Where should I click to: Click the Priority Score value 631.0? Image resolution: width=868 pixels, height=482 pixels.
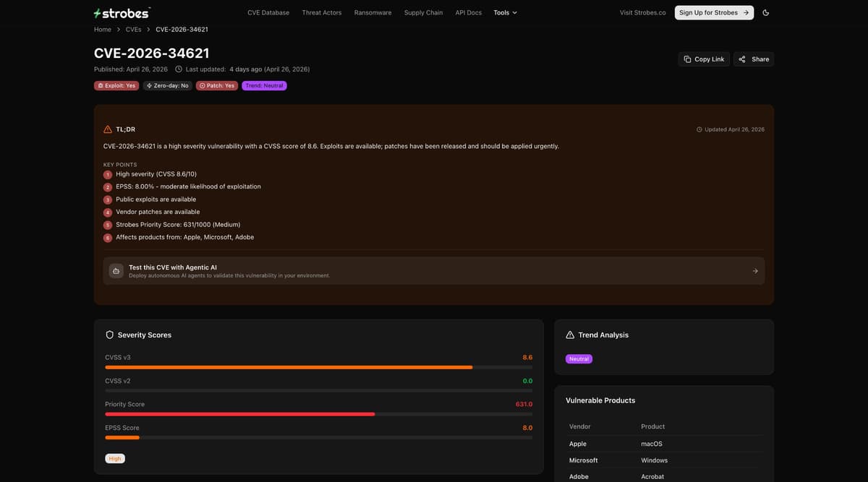click(x=524, y=404)
